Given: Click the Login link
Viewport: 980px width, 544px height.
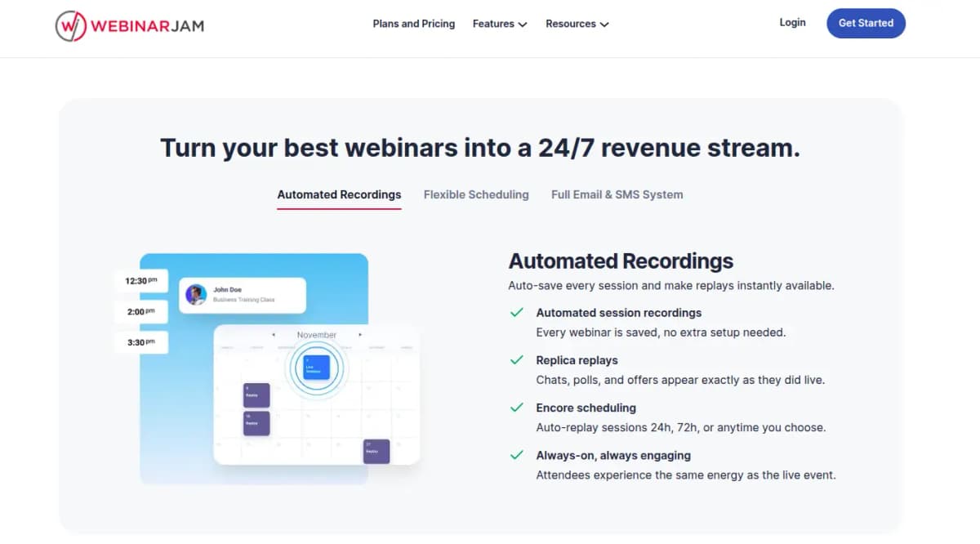Looking at the screenshot, I should coord(792,23).
